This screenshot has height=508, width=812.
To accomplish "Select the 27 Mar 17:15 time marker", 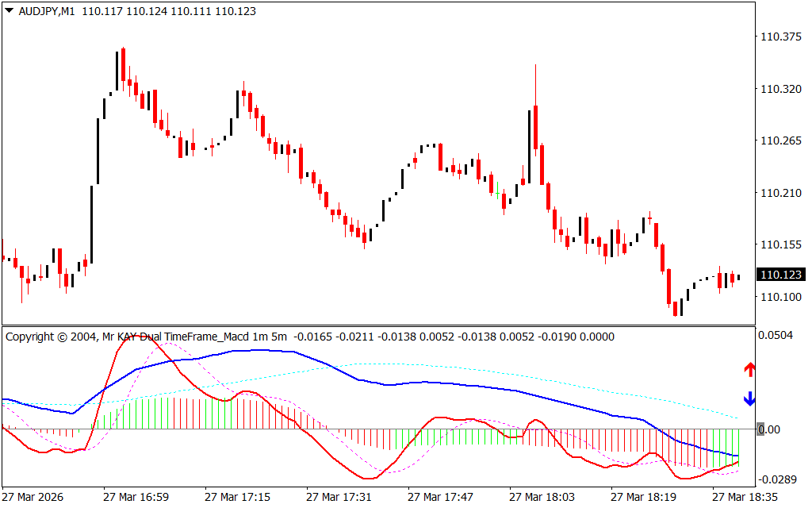I will coord(237,497).
